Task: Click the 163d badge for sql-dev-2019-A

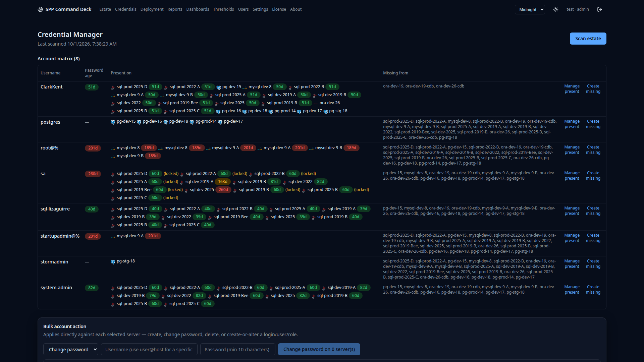Action: (x=223, y=182)
